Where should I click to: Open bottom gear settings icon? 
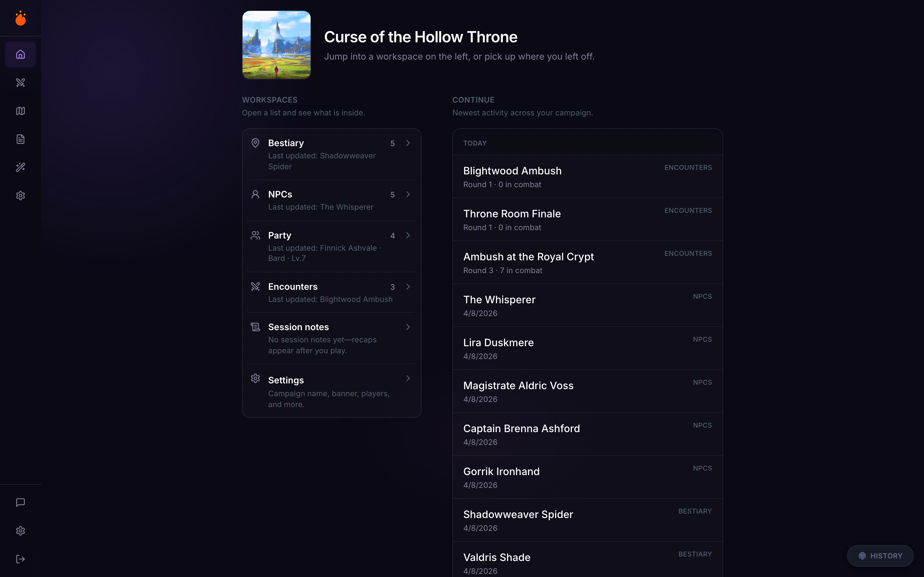20,531
